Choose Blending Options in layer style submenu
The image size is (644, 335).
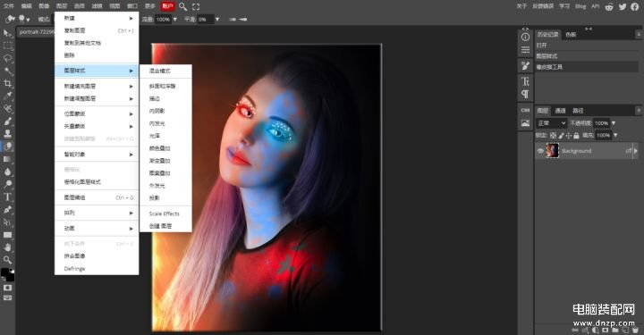point(166,71)
